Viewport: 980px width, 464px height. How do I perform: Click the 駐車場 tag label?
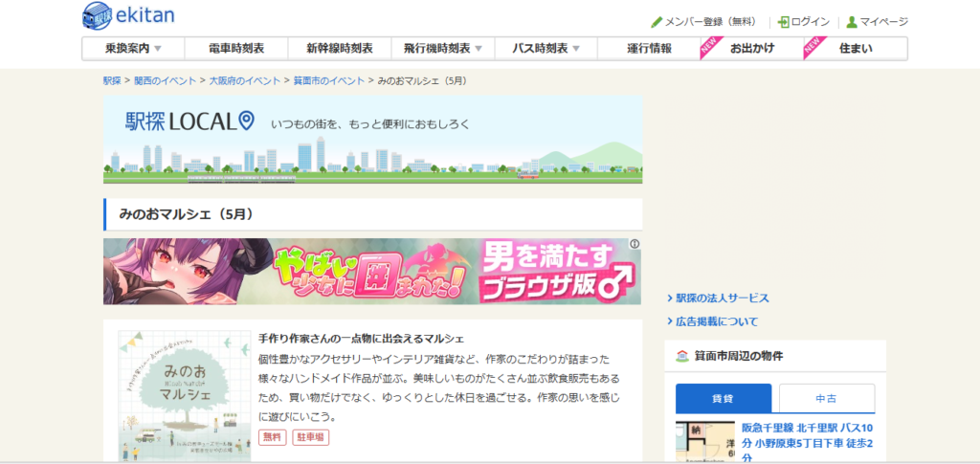310,437
